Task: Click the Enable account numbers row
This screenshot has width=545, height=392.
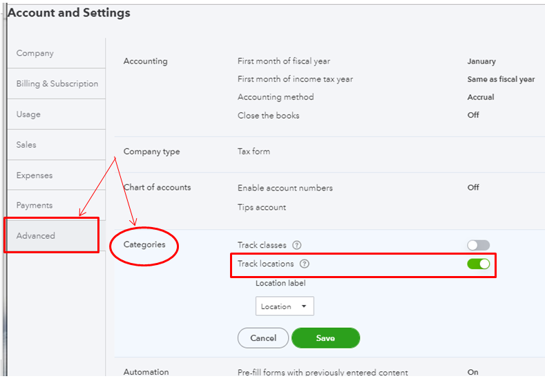Action: tap(285, 188)
